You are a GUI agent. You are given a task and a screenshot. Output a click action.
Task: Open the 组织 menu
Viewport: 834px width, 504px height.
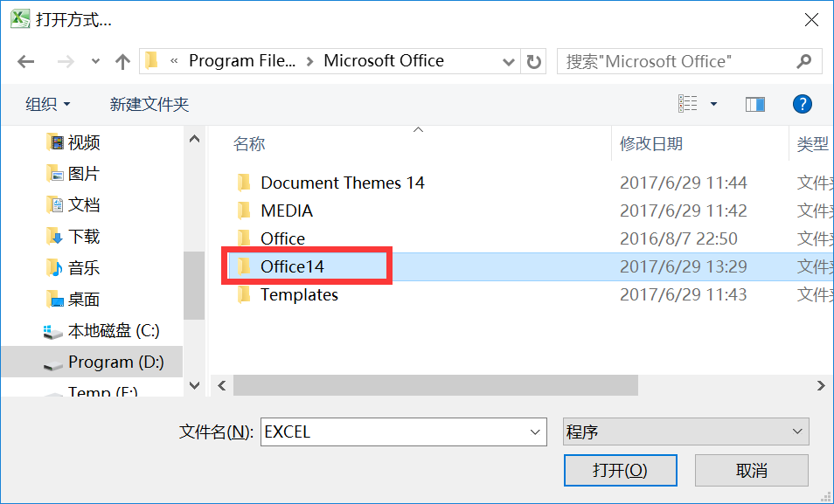[47, 104]
